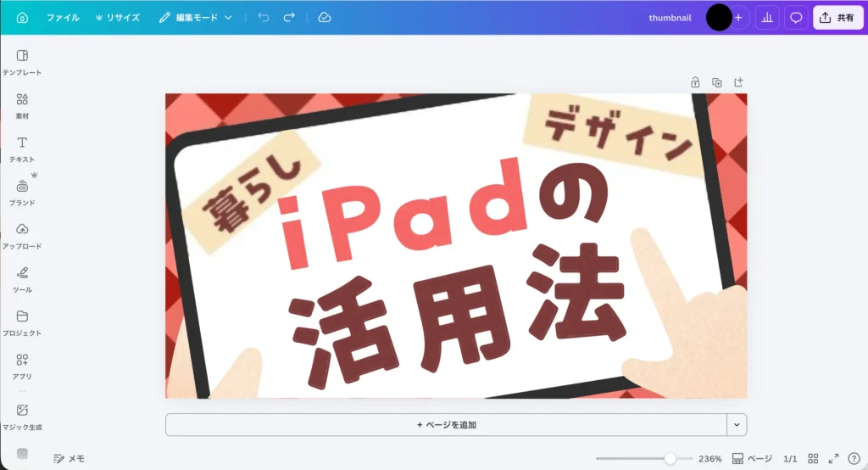Click the zoom slider handle
Screen dimensions: 868x470
click(670, 458)
